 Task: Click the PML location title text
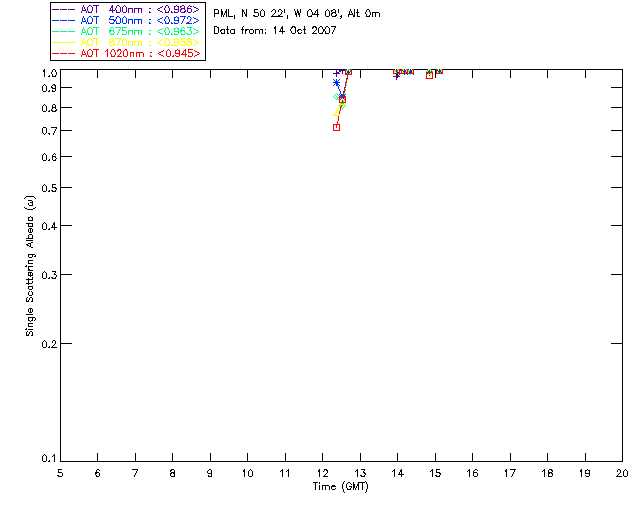click(297, 14)
